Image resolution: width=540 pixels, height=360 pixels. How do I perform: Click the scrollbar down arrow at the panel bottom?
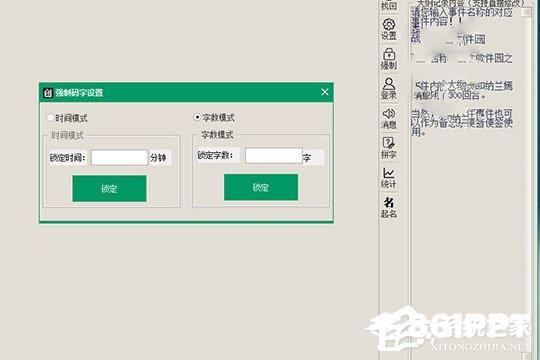click(x=526, y=356)
